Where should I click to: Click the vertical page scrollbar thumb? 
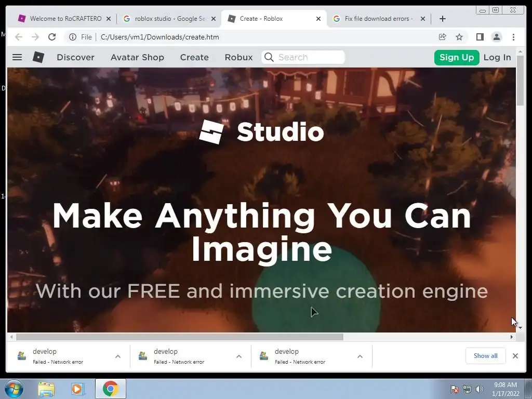[520, 80]
